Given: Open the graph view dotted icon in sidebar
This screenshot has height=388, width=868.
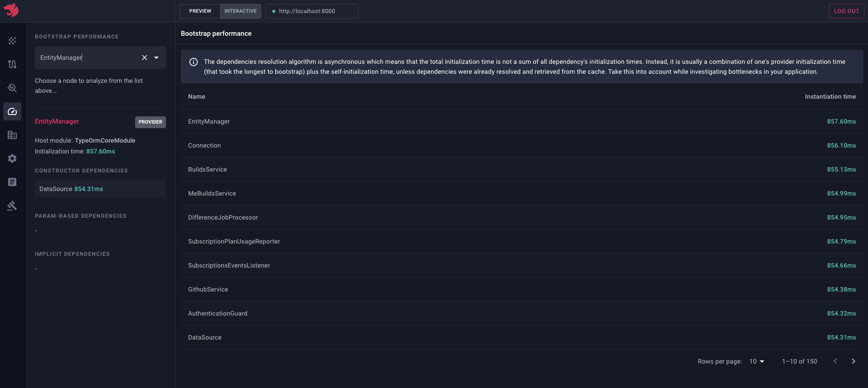Looking at the screenshot, I should coord(12,41).
